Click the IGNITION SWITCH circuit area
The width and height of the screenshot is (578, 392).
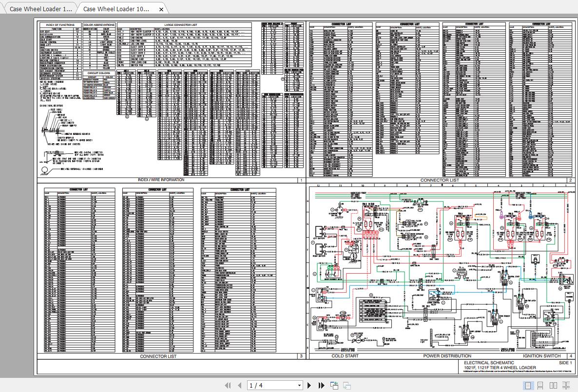541,356
